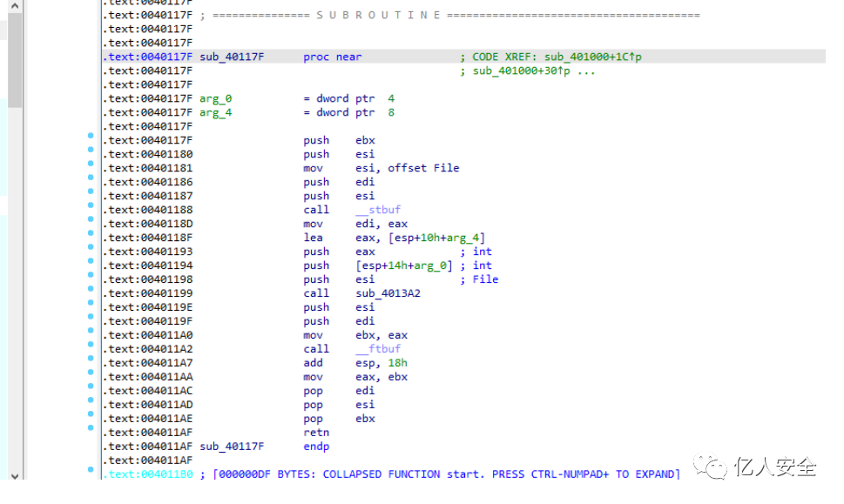
Task: Toggle breakpoint dot at 0040118F lea eax
Action: pyautogui.click(x=91, y=233)
